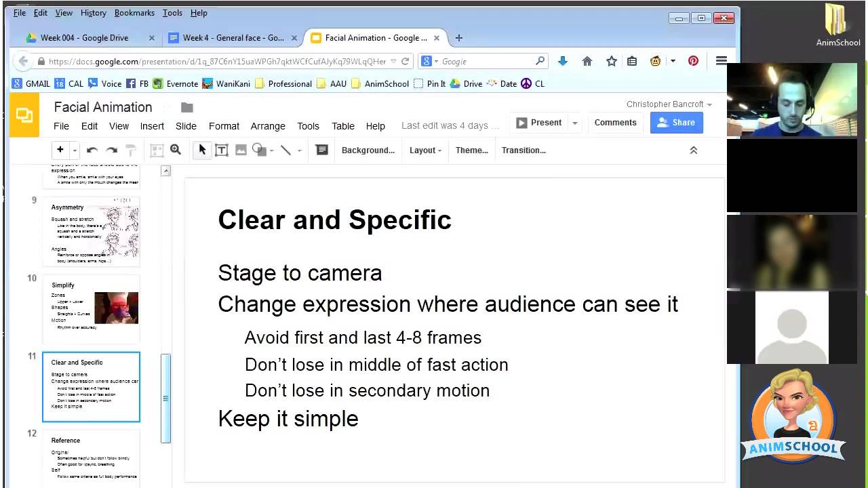The height and width of the screenshot is (488, 868).
Task: Toggle bookmark star for this page
Action: [612, 61]
